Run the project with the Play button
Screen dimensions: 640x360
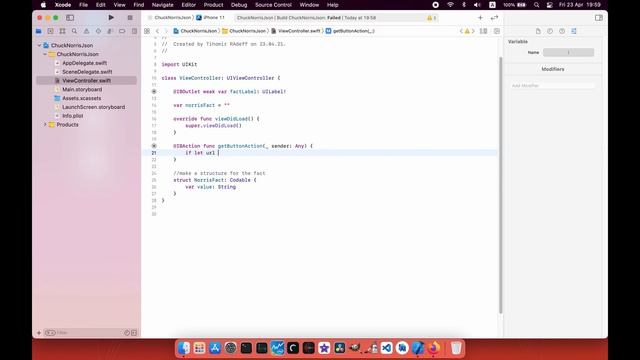pyautogui.click(x=111, y=18)
